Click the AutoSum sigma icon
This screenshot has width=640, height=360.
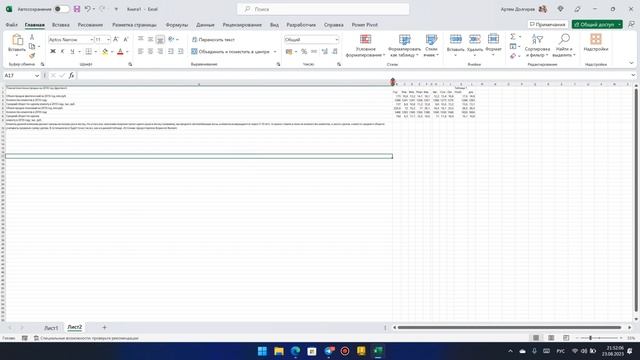(x=513, y=37)
